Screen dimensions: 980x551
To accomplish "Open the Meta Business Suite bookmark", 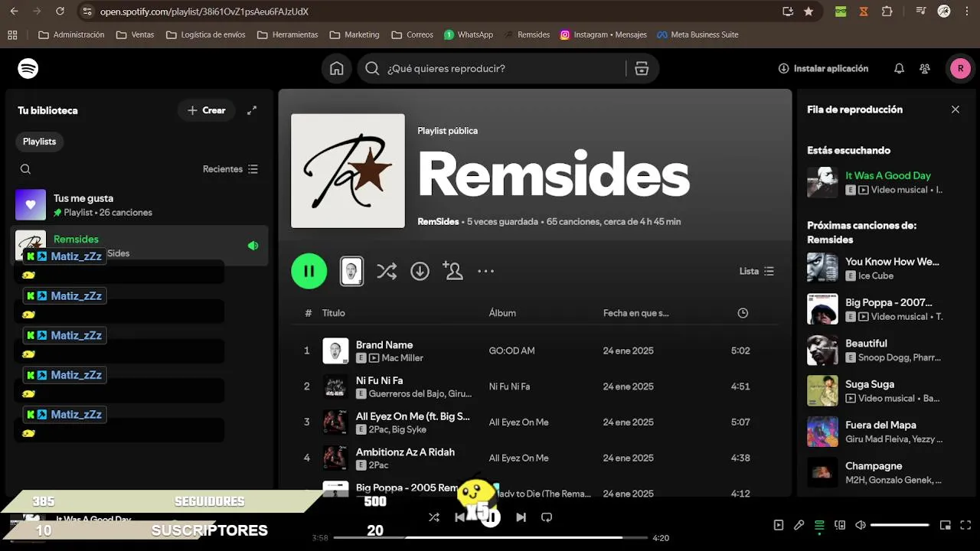I will pyautogui.click(x=697, y=34).
